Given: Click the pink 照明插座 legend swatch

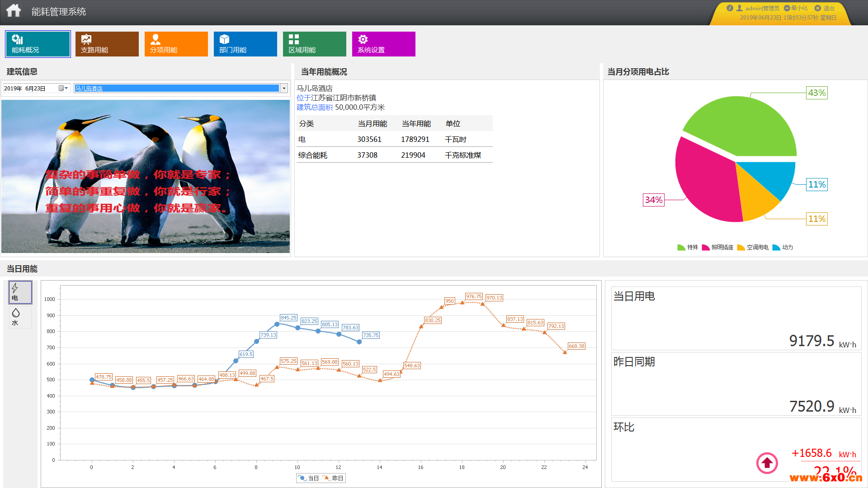Looking at the screenshot, I should 705,247.
